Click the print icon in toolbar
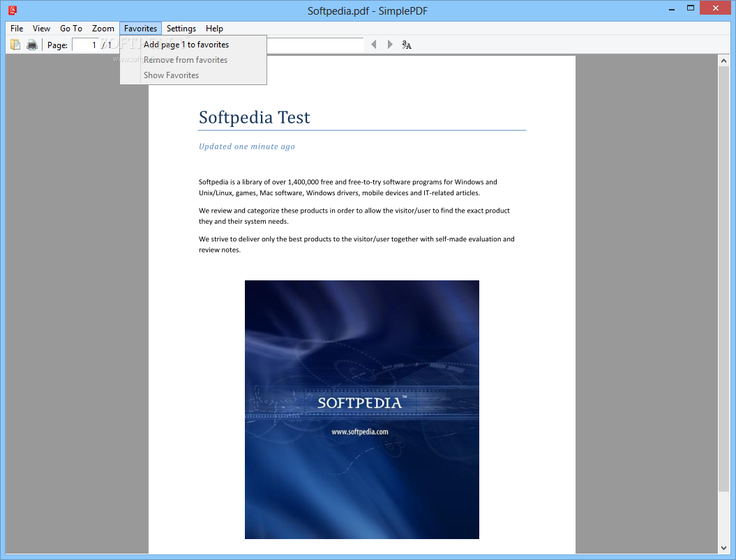Viewport: 736px width, 560px height. coord(32,45)
